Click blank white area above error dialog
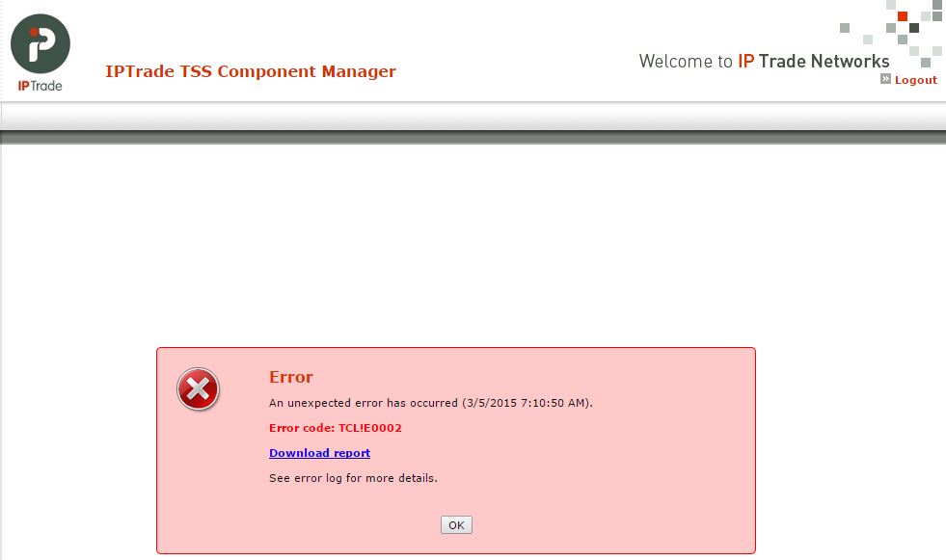 coord(473,241)
